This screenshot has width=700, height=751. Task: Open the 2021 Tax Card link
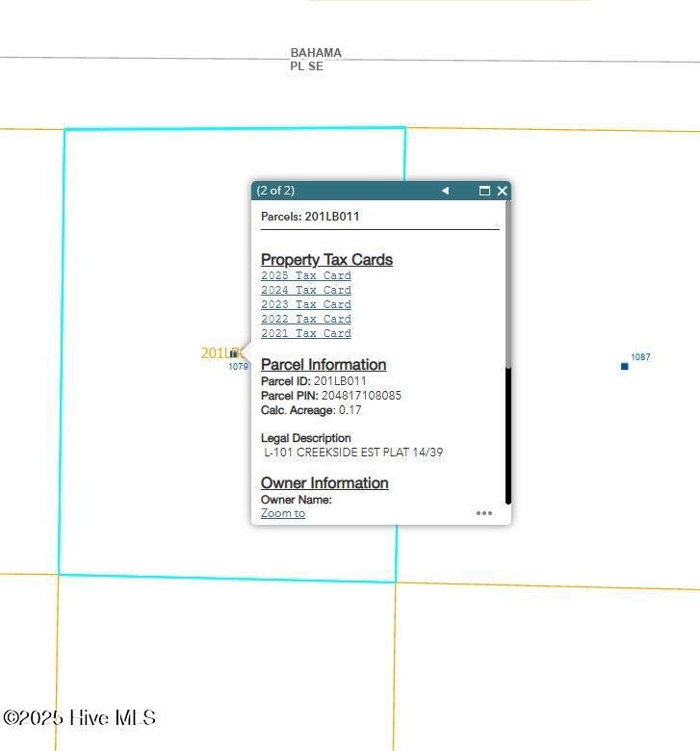(x=305, y=333)
